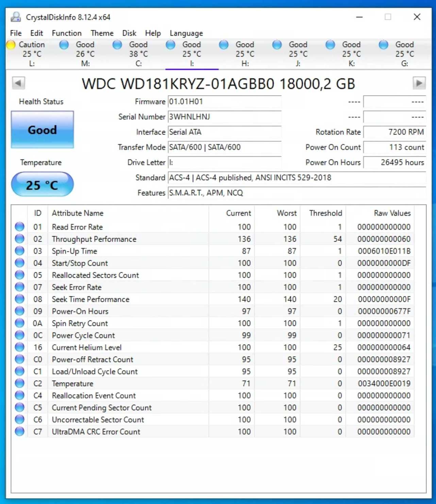This screenshot has height=504, width=436.
Task: Open the File menu
Action: 16,33
